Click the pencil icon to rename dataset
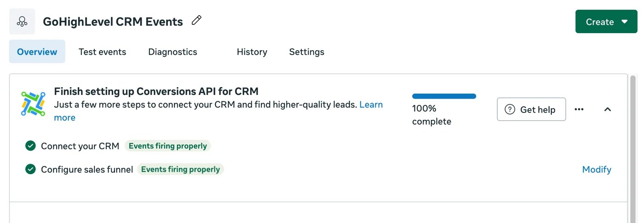Viewport: 644px width, 223px height. [196, 21]
